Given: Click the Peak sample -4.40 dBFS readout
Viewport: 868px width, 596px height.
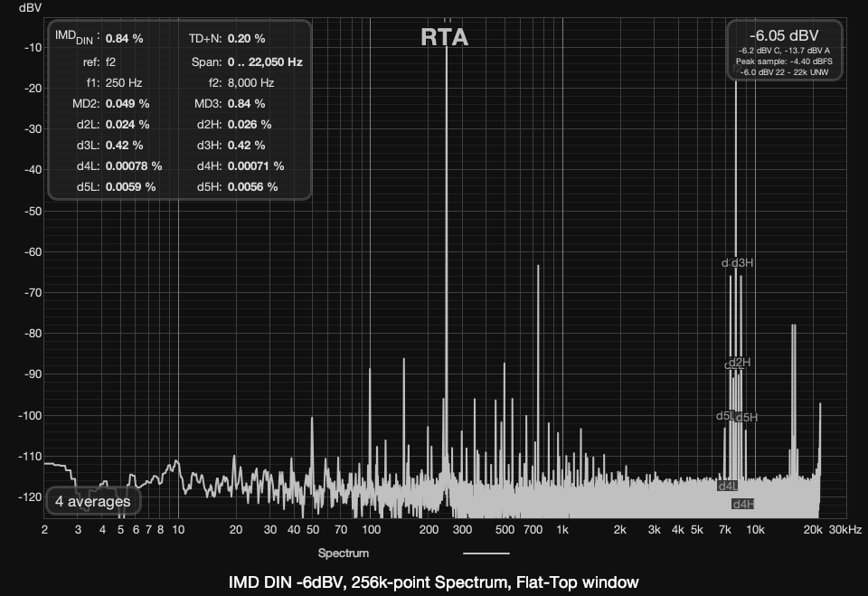Looking at the screenshot, I should tap(783, 61).
